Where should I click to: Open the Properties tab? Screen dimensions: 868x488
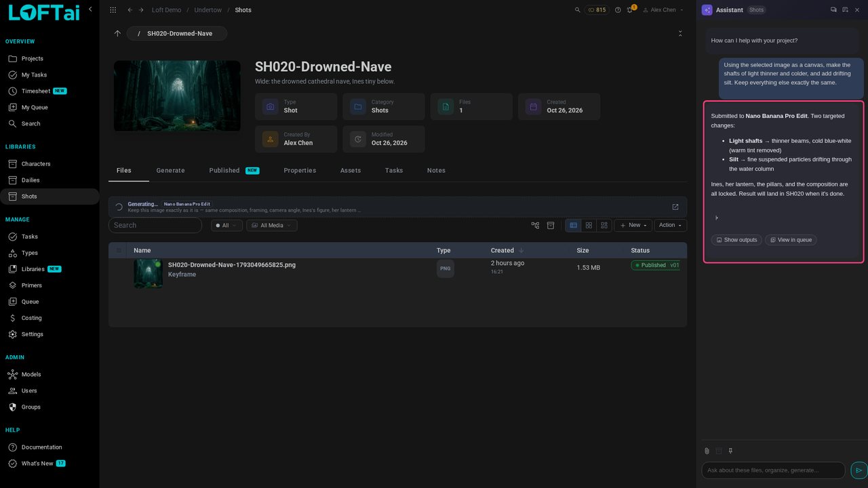(x=300, y=171)
